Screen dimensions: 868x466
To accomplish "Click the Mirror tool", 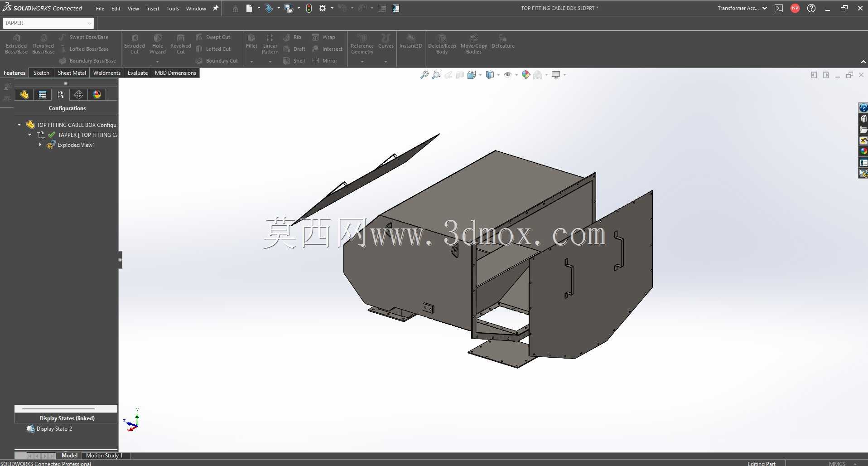I will point(324,61).
